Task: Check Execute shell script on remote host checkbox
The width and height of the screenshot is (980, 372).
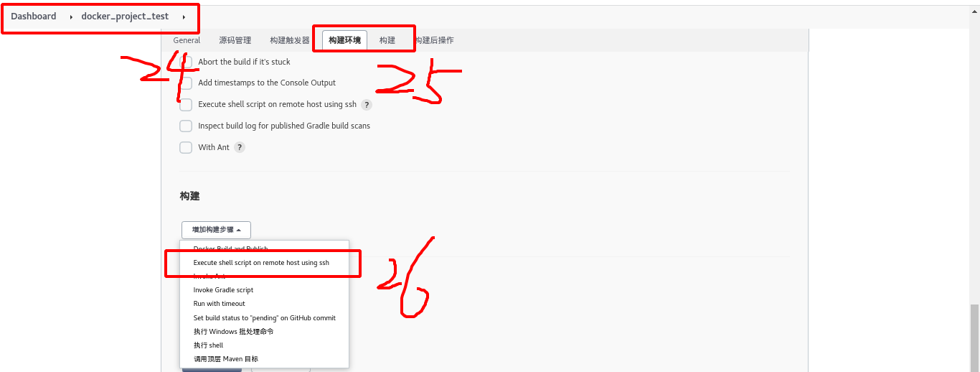Action: coord(186,105)
